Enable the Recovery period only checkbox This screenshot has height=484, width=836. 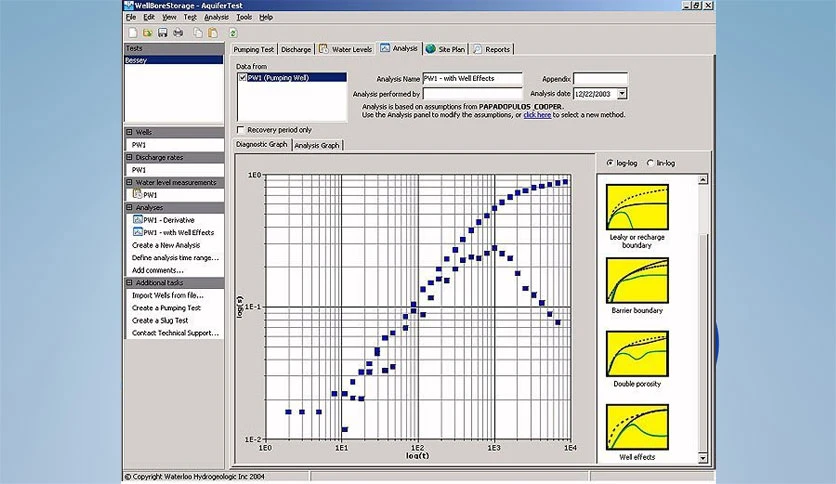tap(240, 130)
